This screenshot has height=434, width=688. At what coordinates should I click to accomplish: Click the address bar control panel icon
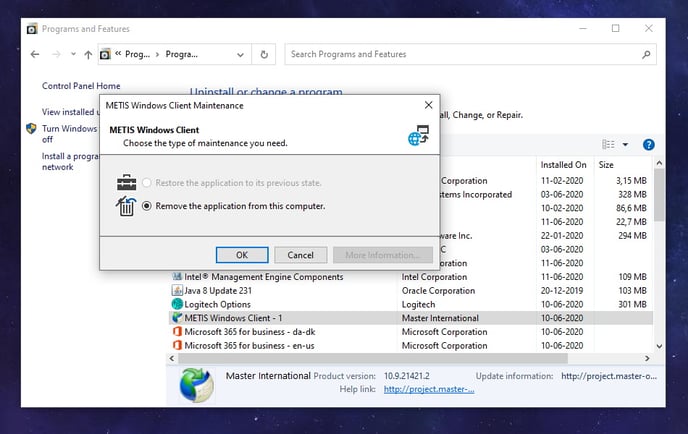105,54
